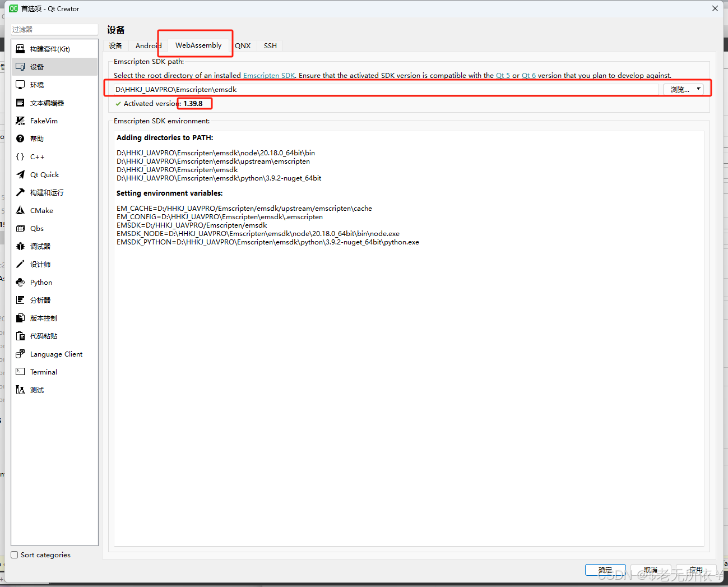Expand the browse (浏览) button dropdown arrow

(x=698, y=89)
